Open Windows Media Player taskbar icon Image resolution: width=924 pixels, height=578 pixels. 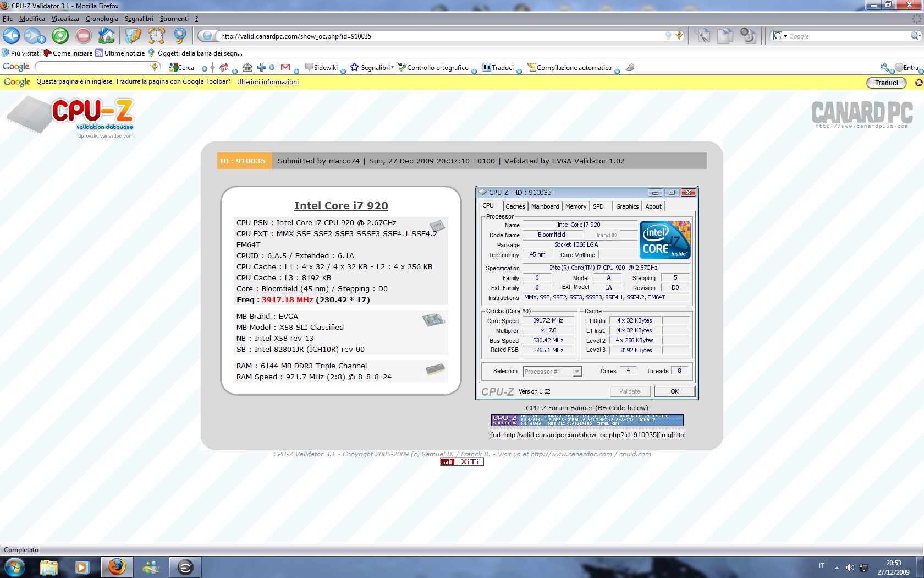coord(82,566)
